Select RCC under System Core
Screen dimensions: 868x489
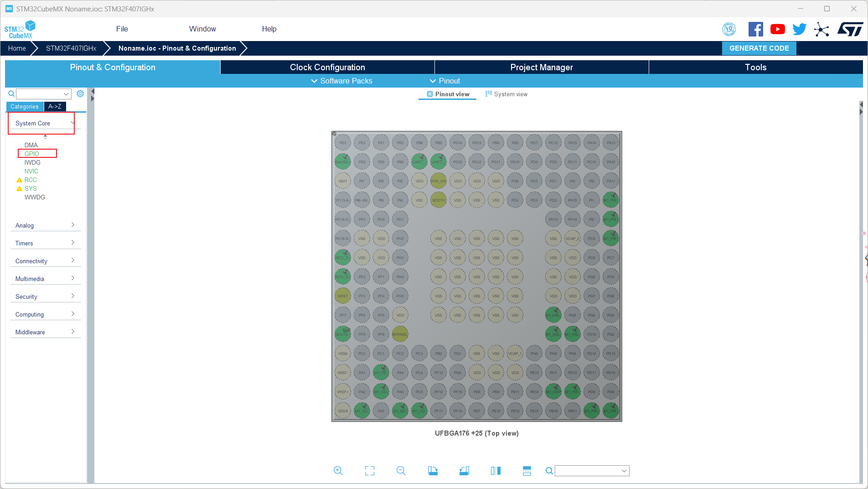(x=31, y=180)
